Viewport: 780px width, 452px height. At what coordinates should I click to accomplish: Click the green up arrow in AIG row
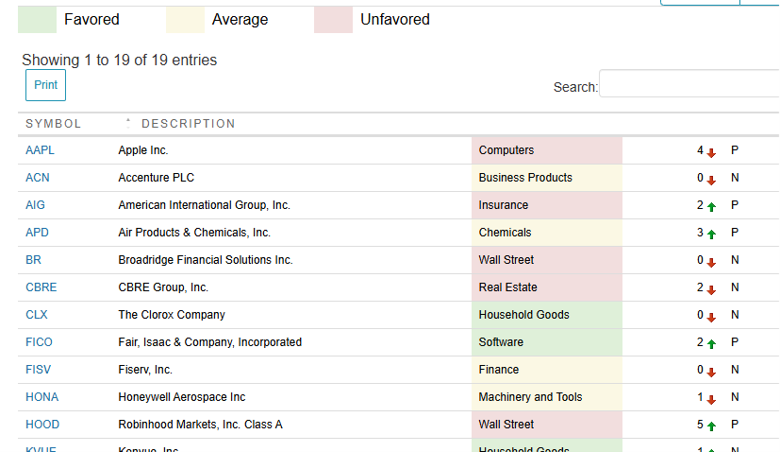(x=711, y=207)
